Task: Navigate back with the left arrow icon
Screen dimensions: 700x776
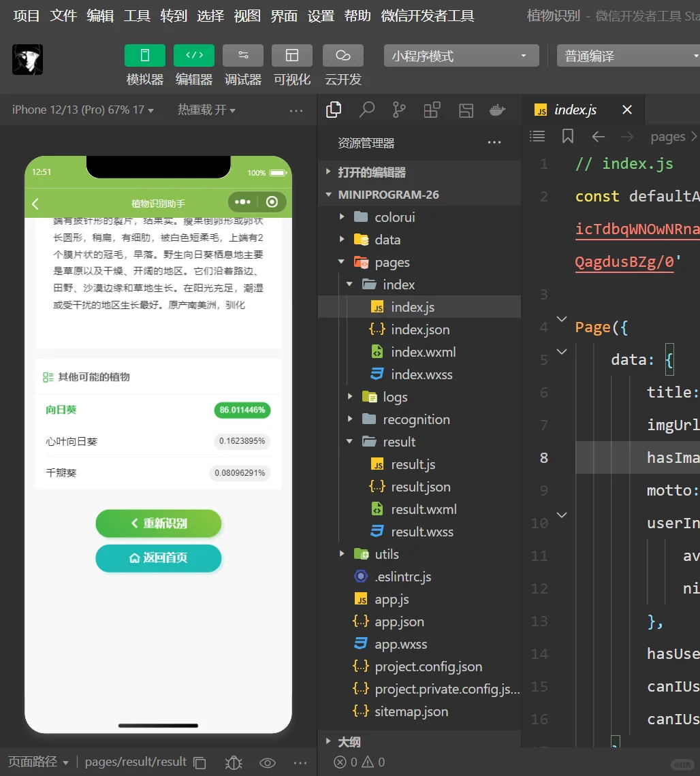Action: pyautogui.click(x=599, y=137)
